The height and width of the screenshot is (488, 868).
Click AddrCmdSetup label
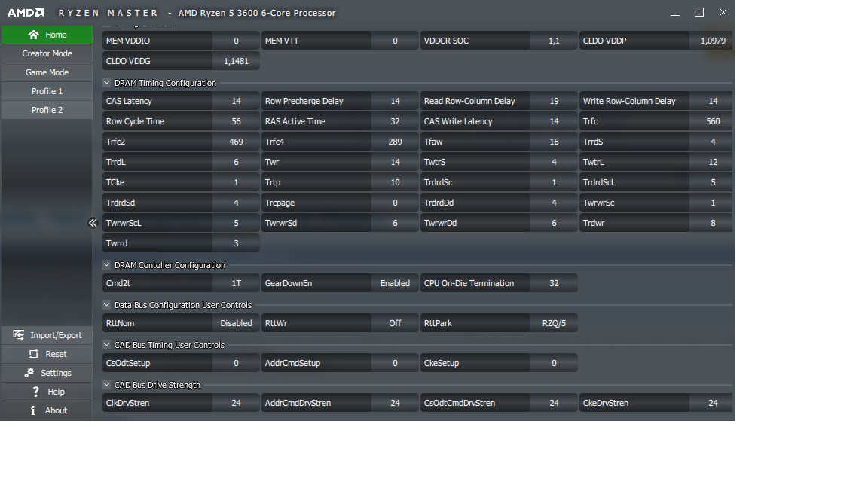point(292,364)
